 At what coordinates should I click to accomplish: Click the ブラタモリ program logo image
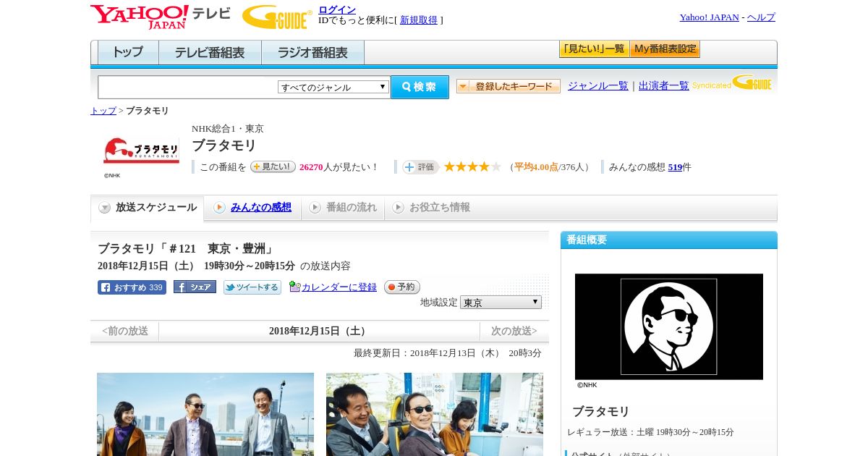(141, 151)
